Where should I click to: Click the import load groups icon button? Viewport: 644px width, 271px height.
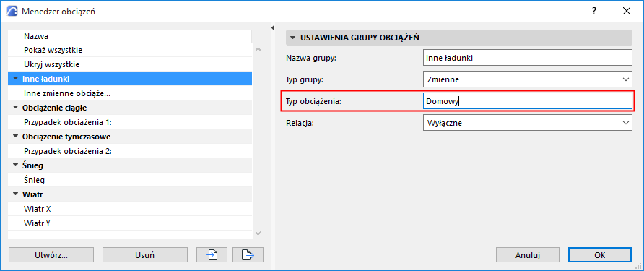[x=212, y=255]
